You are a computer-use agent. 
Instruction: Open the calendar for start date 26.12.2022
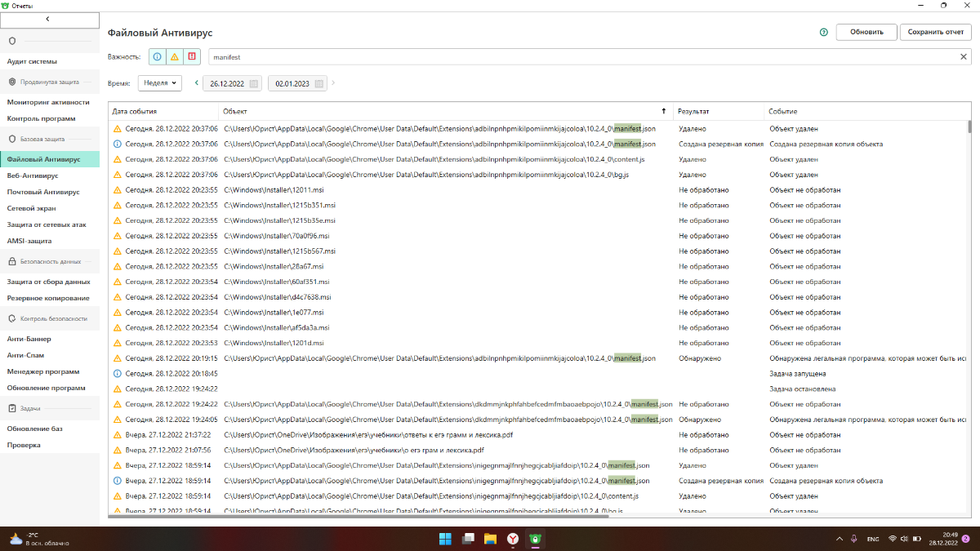(x=254, y=83)
